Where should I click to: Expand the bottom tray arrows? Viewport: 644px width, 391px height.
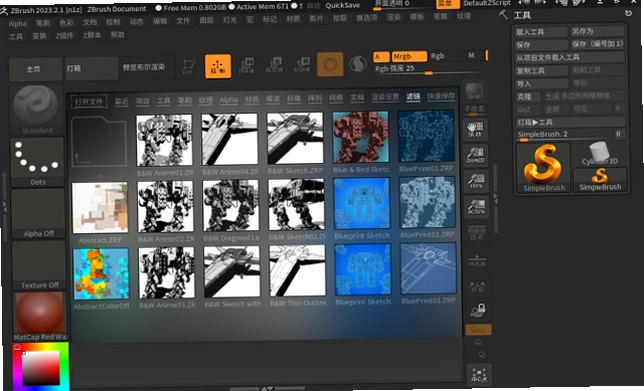(x=267, y=388)
